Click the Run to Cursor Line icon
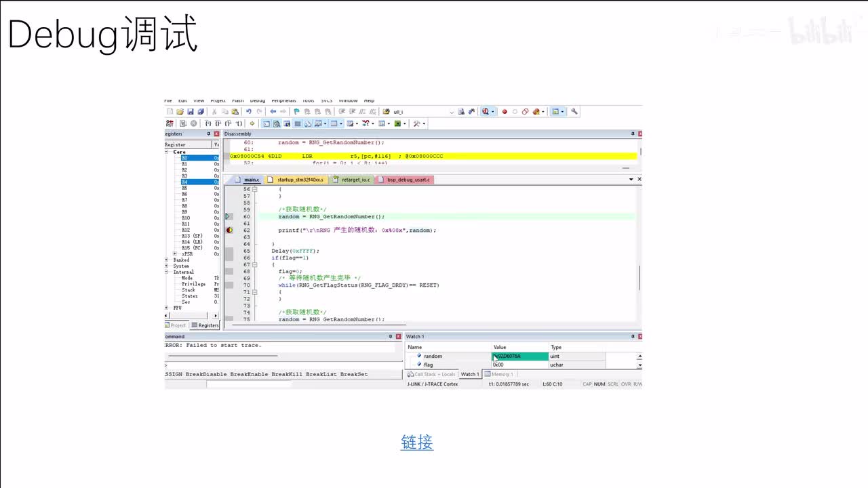The height and width of the screenshot is (488, 868). [x=239, y=123]
